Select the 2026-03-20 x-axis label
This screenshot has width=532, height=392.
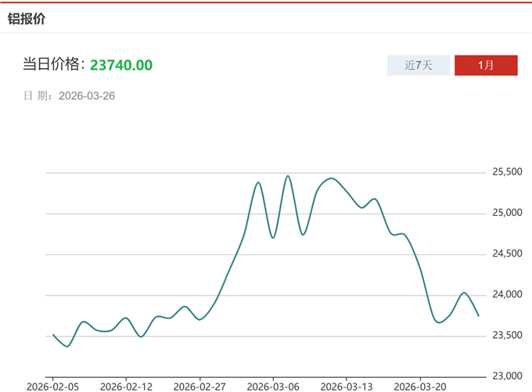pyautogui.click(x=420, y=387)
